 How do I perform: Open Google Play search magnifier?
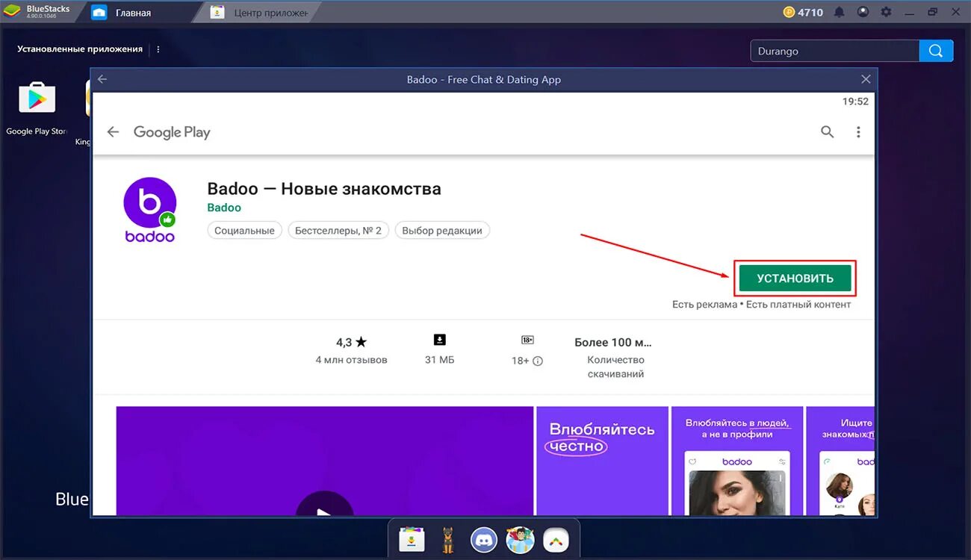[x=827, y=132]
